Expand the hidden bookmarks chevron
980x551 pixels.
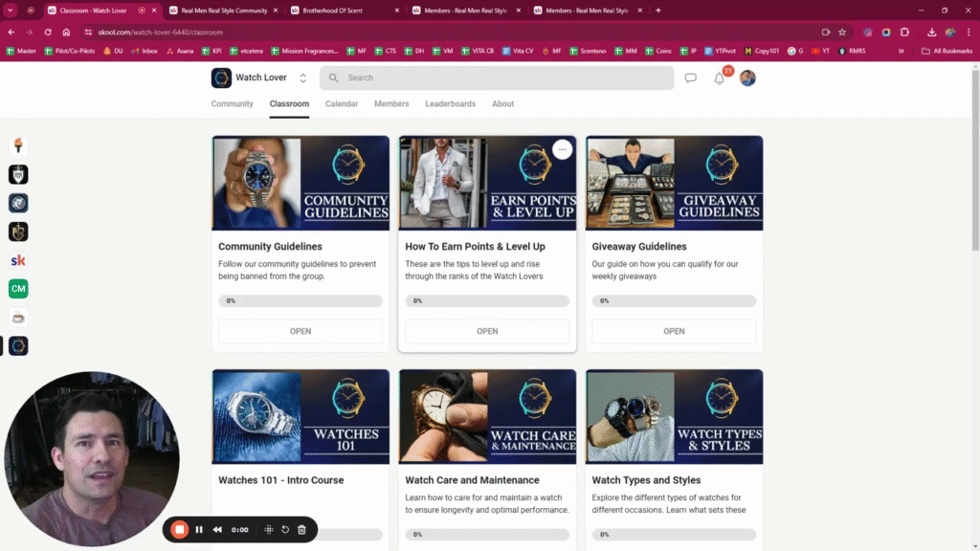tap(902, 52)
